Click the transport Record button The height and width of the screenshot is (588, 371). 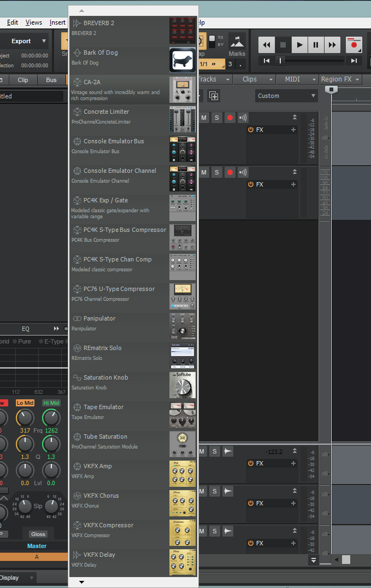(x=354, y=45)
